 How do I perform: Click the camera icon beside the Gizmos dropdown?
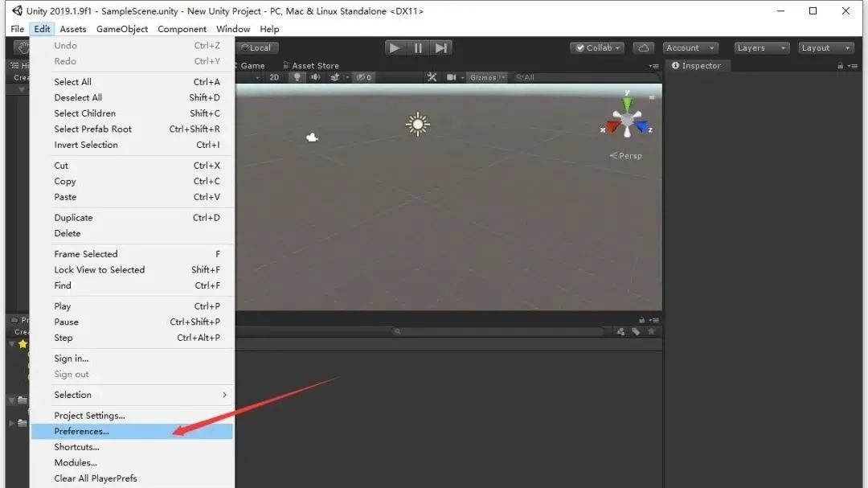[x=452, y=77]
